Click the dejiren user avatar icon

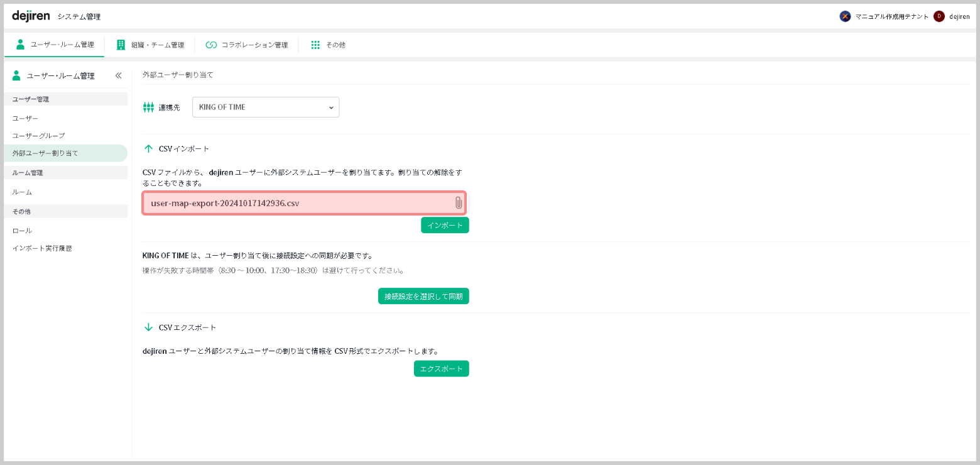(939, 16)
